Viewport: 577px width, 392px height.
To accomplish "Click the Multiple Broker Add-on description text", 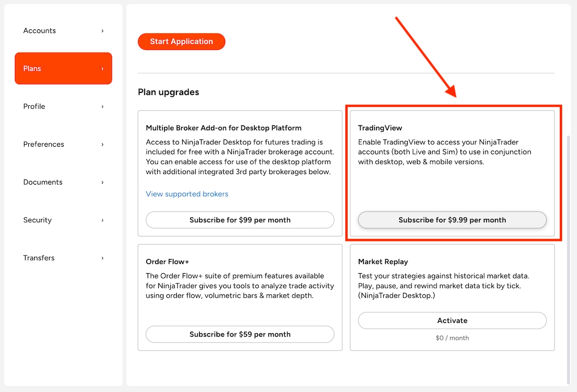I will (x=240, y=157).
